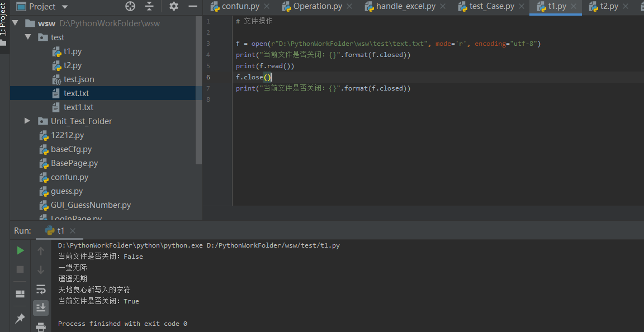644x332 pixels.
Task: Click the print(f.read()) code line
Action: [x=266, y=66]
